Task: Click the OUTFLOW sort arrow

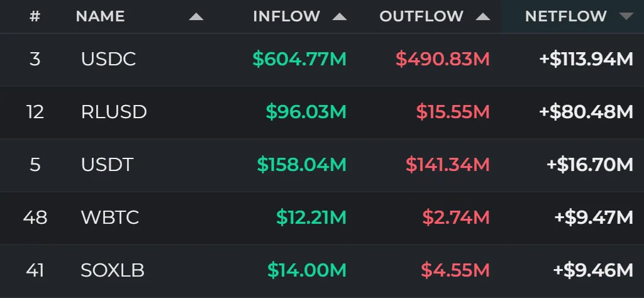Action: pos(482,17)
